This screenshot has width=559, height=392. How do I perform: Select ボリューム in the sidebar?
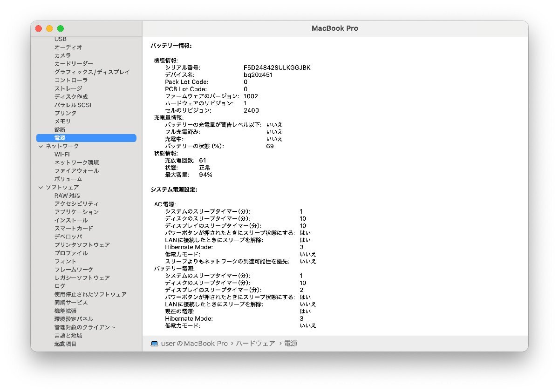point(68,179)
